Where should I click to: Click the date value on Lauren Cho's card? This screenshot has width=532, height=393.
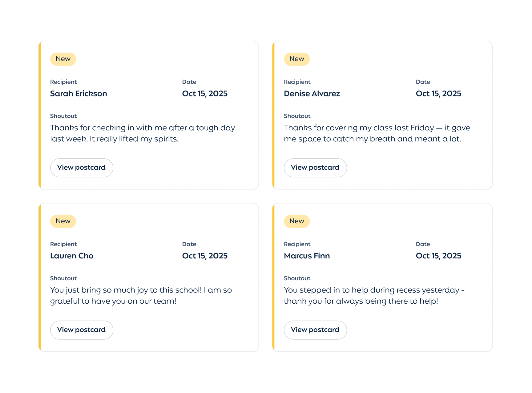click(x=205, y=256)
